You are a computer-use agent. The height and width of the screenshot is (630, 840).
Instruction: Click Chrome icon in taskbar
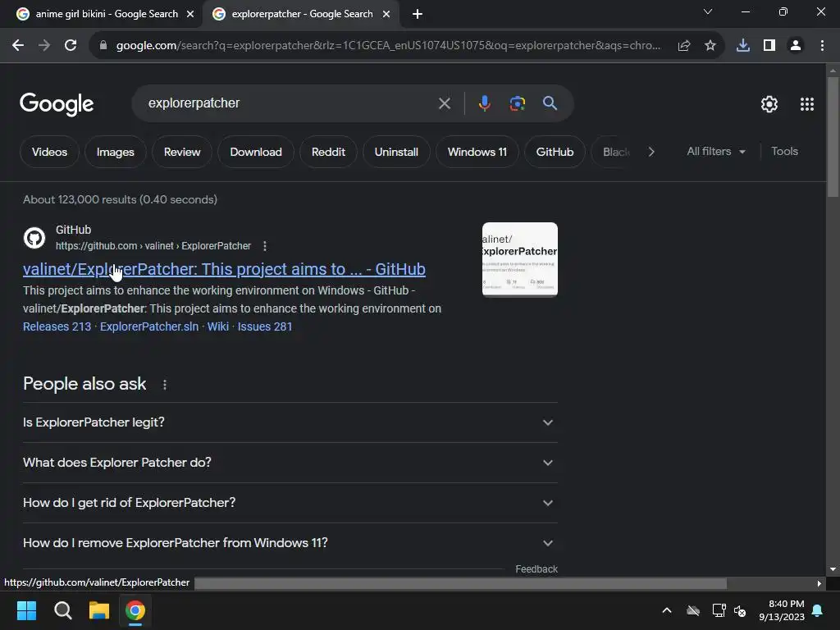tap(135, 610)
